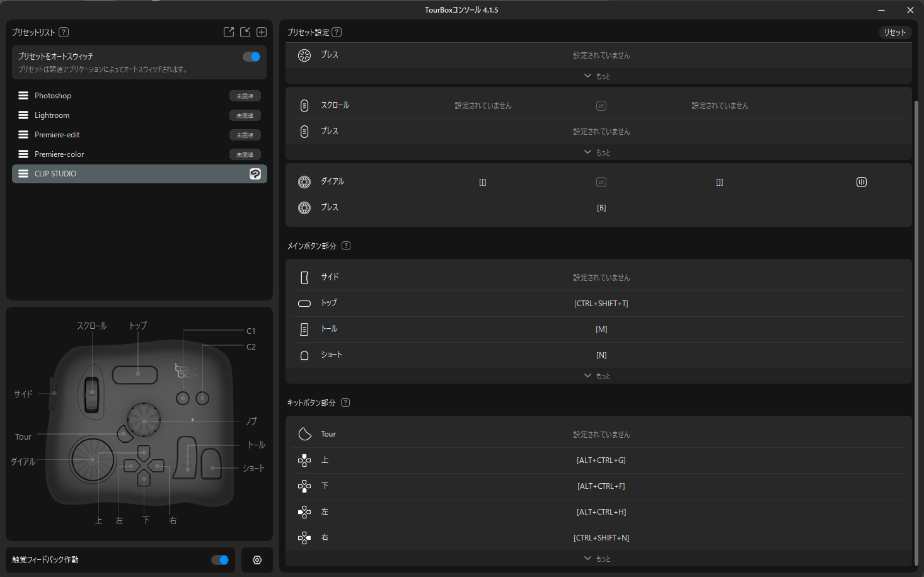Toggle haptic feedback 触覚フィードバック作動 switch
Image resolution: width=924 pixels, height=577 pixels.
point(220,560)
